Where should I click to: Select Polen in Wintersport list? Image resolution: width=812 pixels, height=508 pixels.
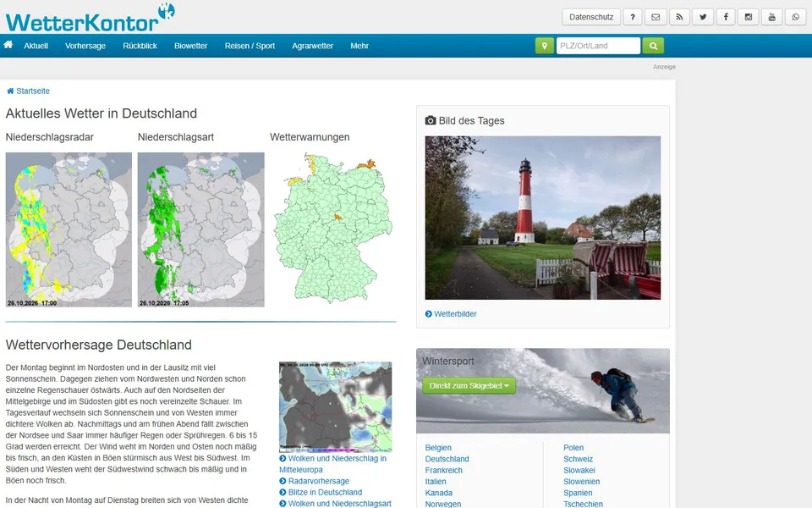(573, 447)
